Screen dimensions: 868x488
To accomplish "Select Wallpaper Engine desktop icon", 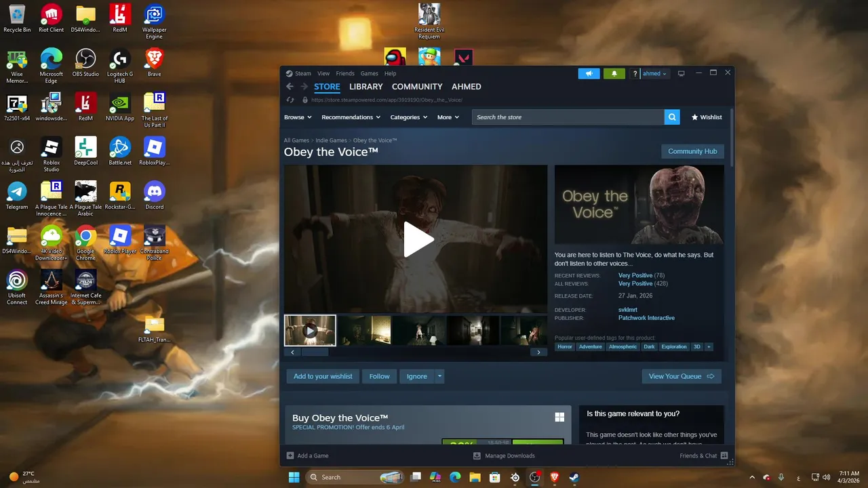I will coord(155,22).
